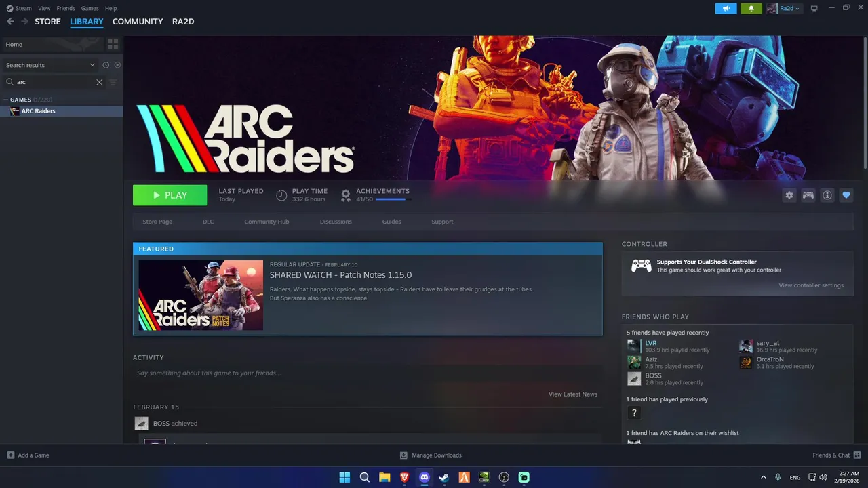This screenshot has height=488, width=868.
Task: Click the Home button in sidebar
Action: [x=52, y=44]
